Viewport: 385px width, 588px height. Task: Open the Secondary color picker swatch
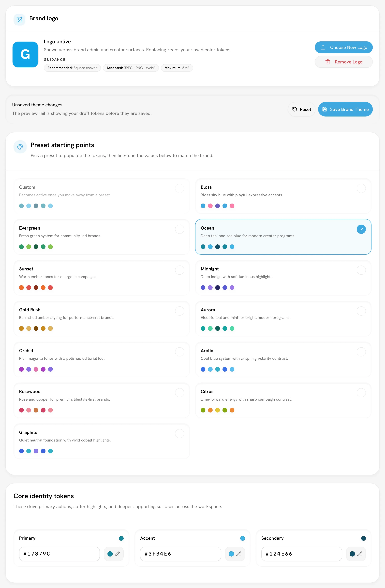[x=353, y=554]
